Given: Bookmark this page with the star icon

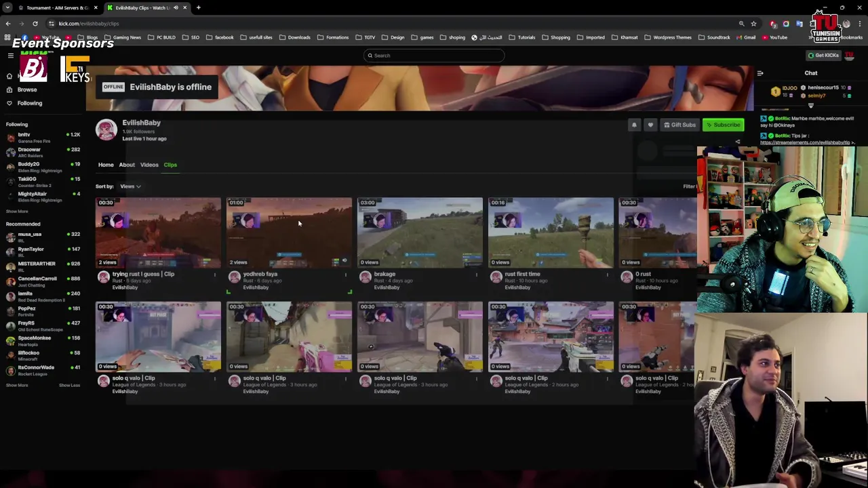Looking at the screenshot, I should [x=753, y=24].
